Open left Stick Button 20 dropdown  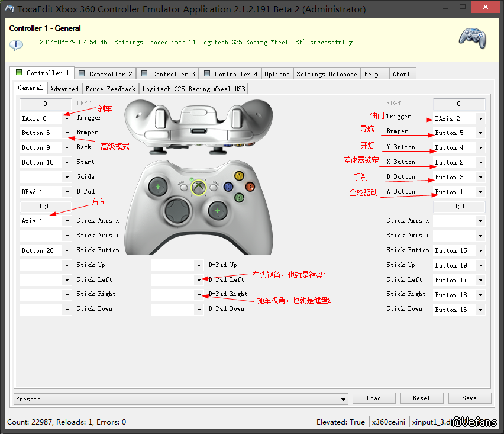tap(67, 250)
